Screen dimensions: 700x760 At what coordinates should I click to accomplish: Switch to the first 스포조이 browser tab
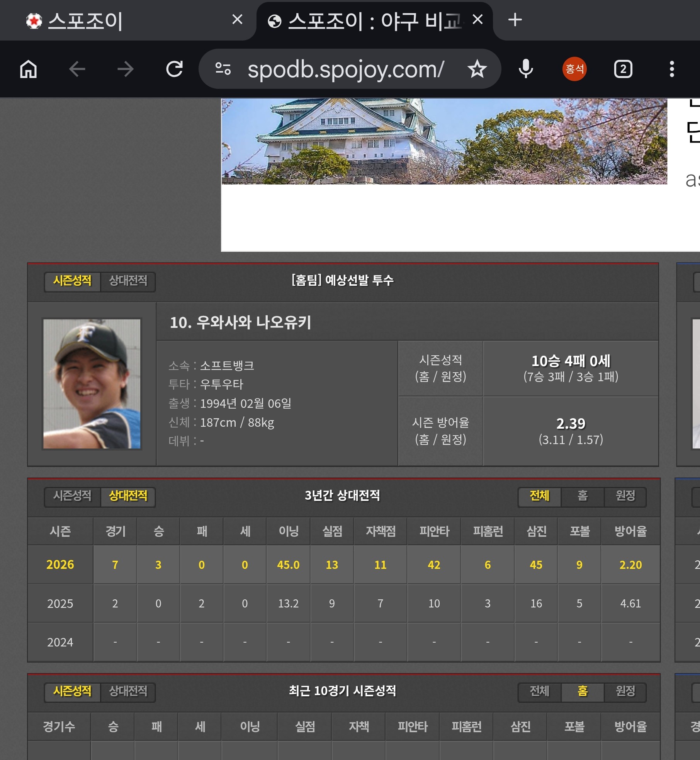click(x=127, y=20)
